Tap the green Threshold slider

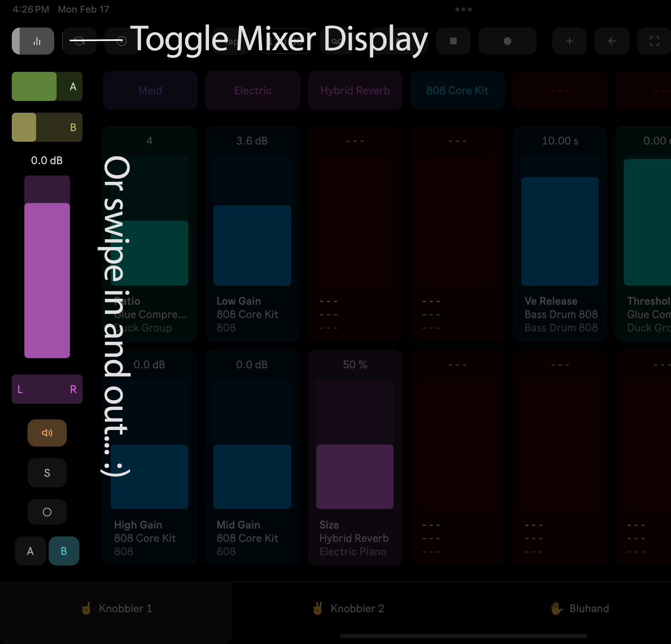coord(647,221)
